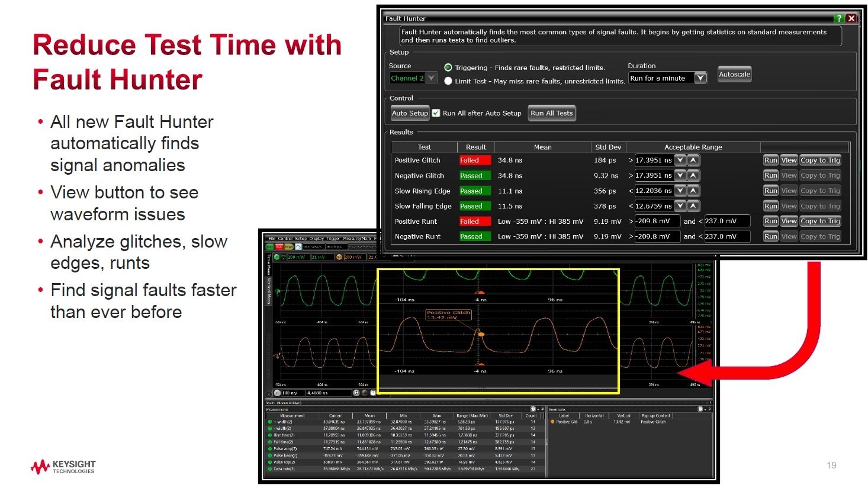Decrease Positive Glitch acceptable range with down arrow
The width and height of the screenshot is (868, 488).
[x=680, y=160]
